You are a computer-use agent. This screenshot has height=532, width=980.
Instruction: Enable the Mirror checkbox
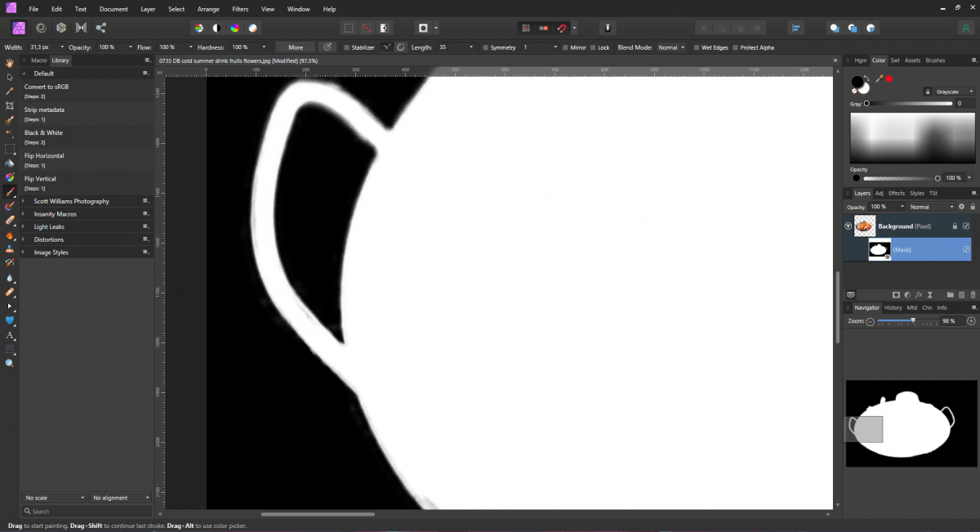tap(565, 47)
